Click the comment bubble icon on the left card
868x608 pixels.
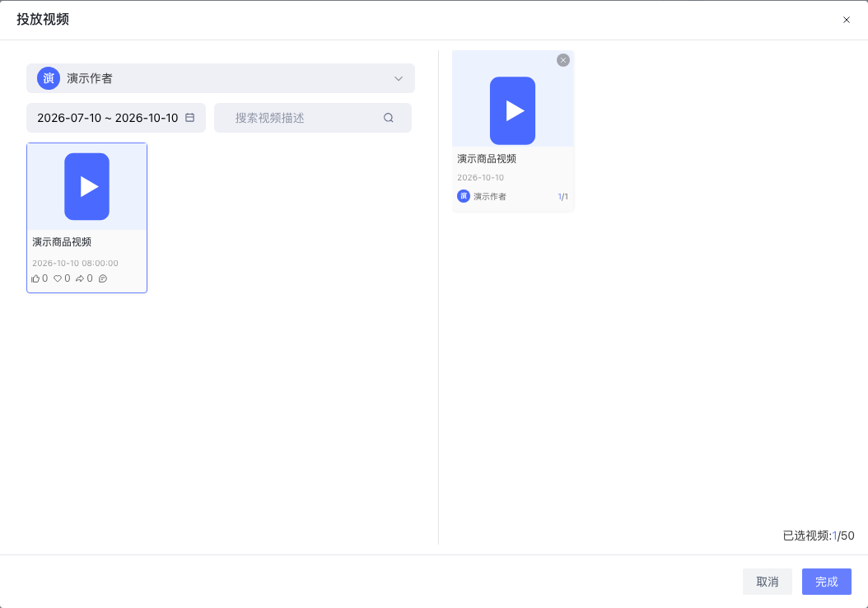(x=102, y=278)
